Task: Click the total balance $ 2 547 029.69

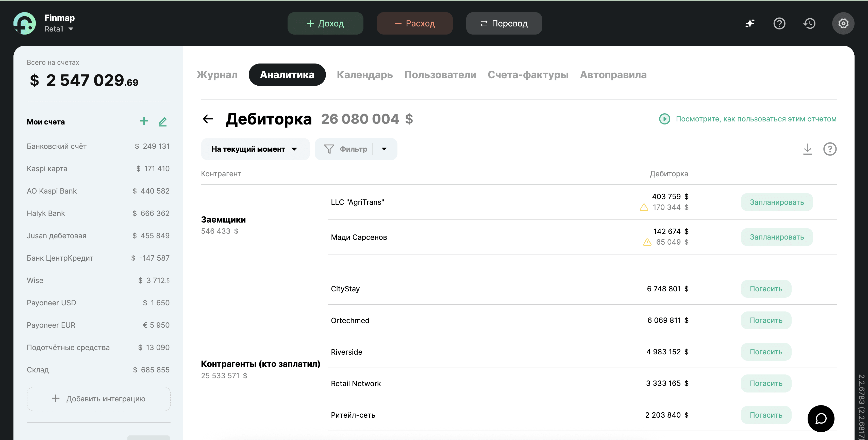Action: (x=84, y=80)
